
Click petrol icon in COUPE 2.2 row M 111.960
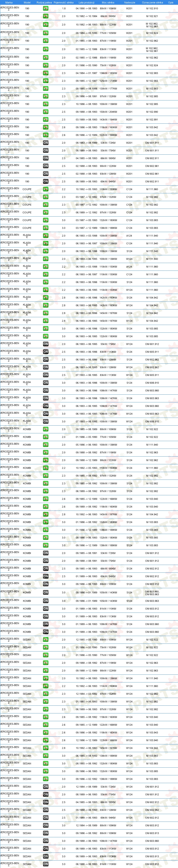click(x=46, y=189)
